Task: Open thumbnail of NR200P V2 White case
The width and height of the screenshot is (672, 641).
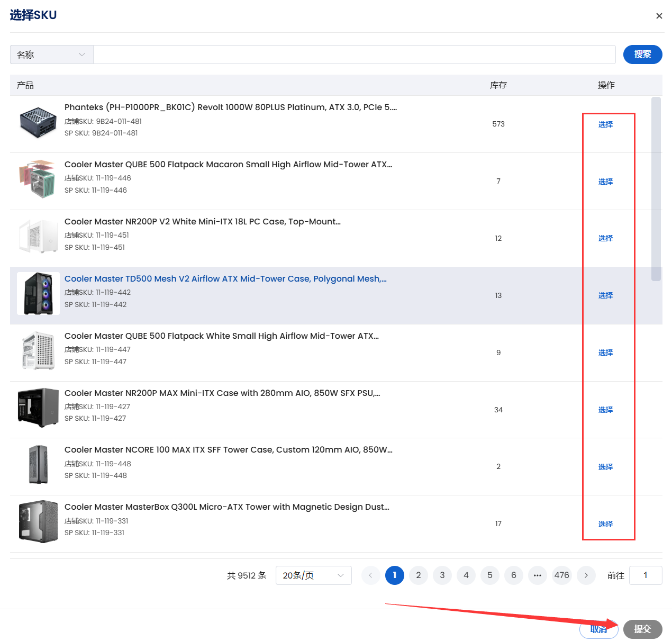Action: [x=38, y=237]
